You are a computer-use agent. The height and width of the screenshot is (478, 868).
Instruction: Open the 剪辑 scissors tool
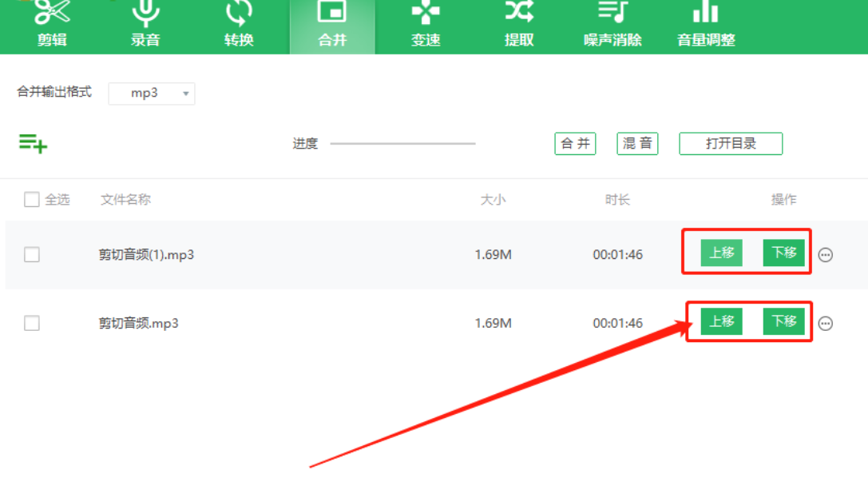tap(52, 24)
